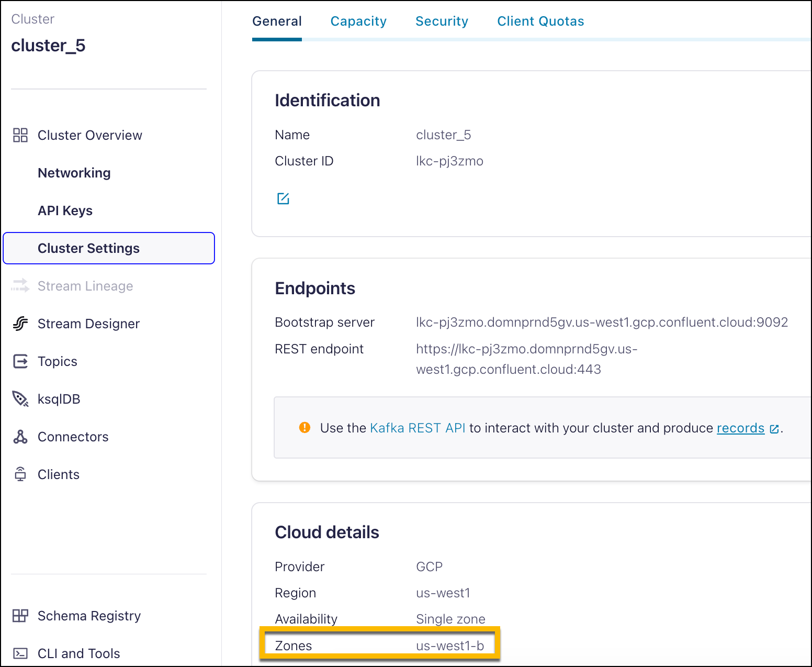Click the ksqlDB rocket icon
812x667 pixels.
click(20, 399)
